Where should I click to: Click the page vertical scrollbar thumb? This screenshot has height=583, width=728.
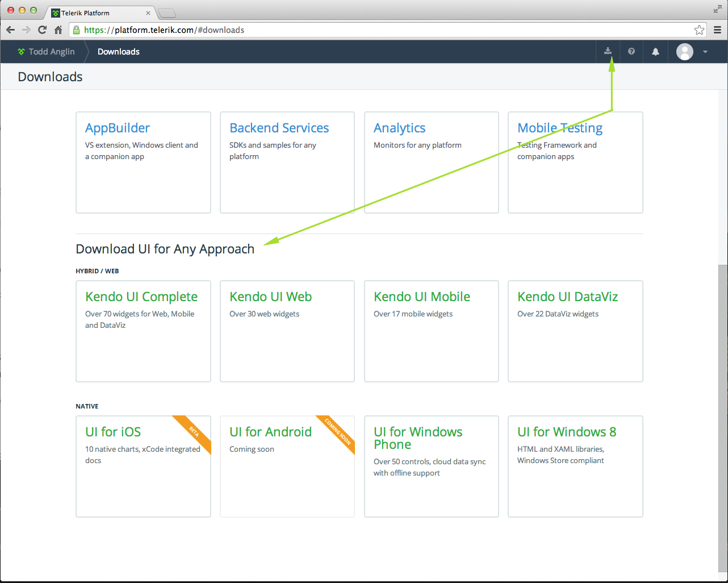722,418
